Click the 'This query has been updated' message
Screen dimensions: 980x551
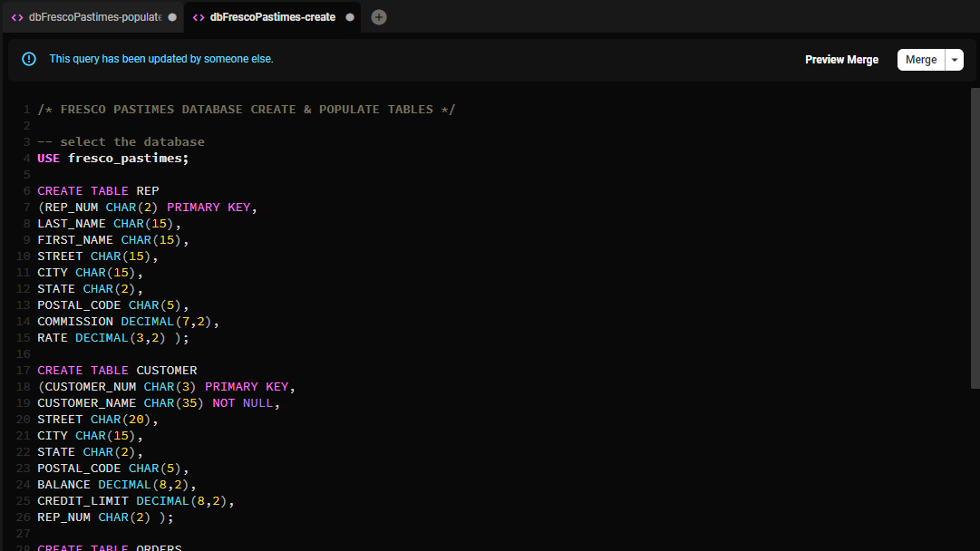pos(161,59)
